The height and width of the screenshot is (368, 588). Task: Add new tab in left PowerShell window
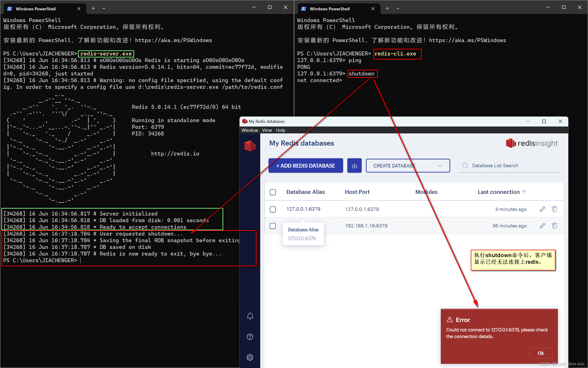tap(93, 9)
